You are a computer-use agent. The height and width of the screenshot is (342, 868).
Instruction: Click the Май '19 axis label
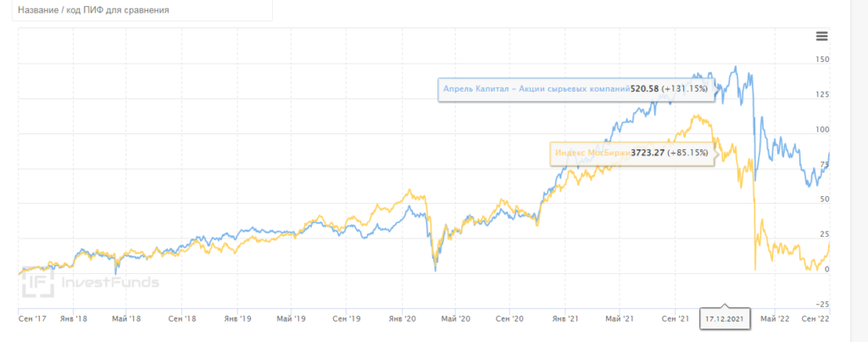point(292,319)
